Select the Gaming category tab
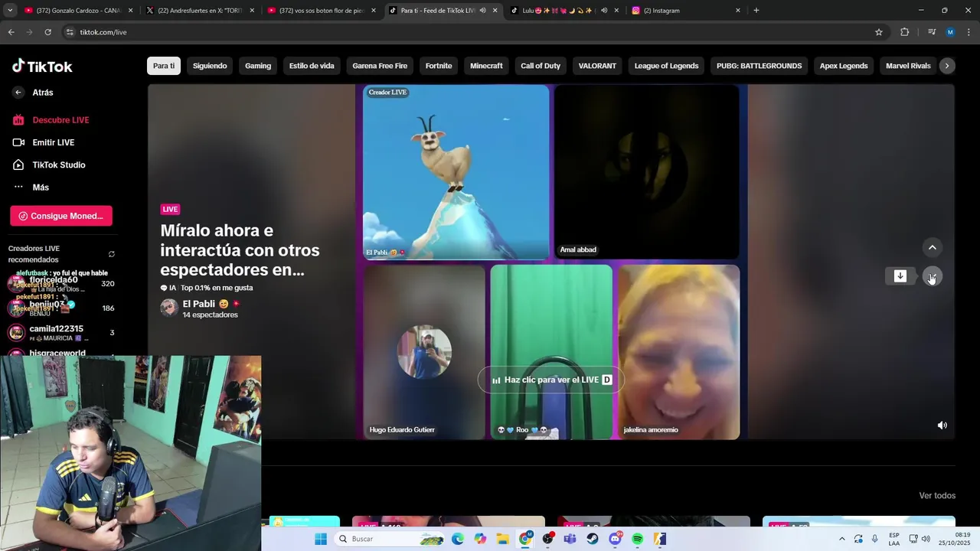Image resolution: width=980 pixels, height=551 pixels. pos(258,66)
